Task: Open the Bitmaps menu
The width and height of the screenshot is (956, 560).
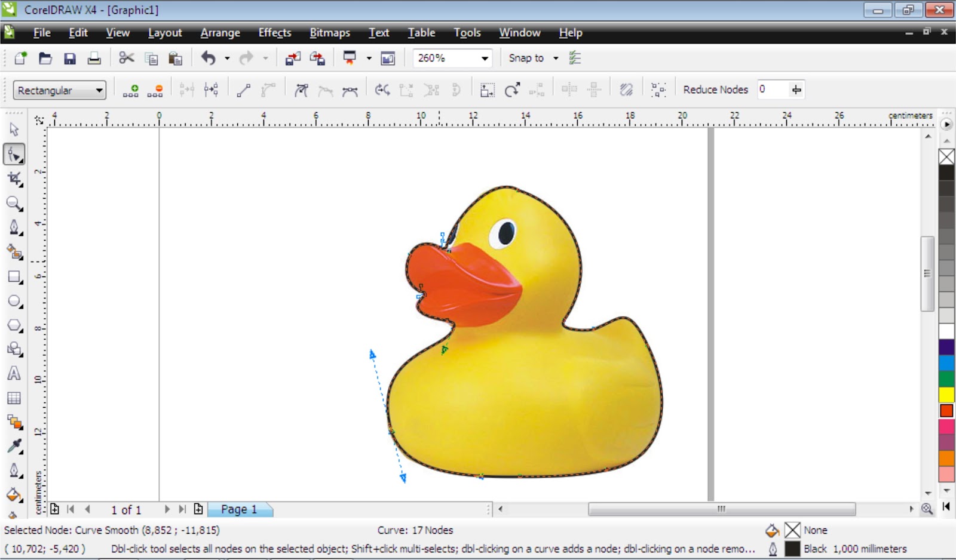Action: point(329,33)
